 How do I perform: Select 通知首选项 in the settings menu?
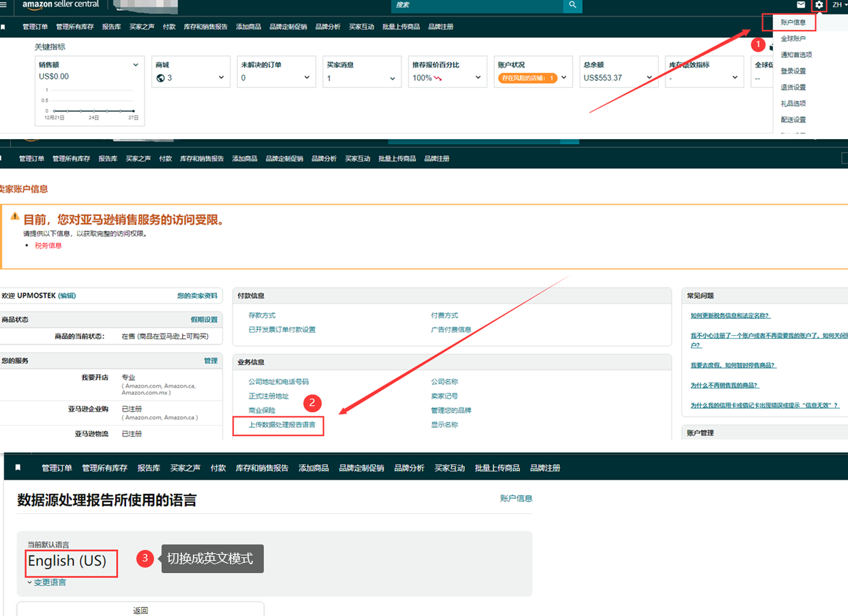796,55
